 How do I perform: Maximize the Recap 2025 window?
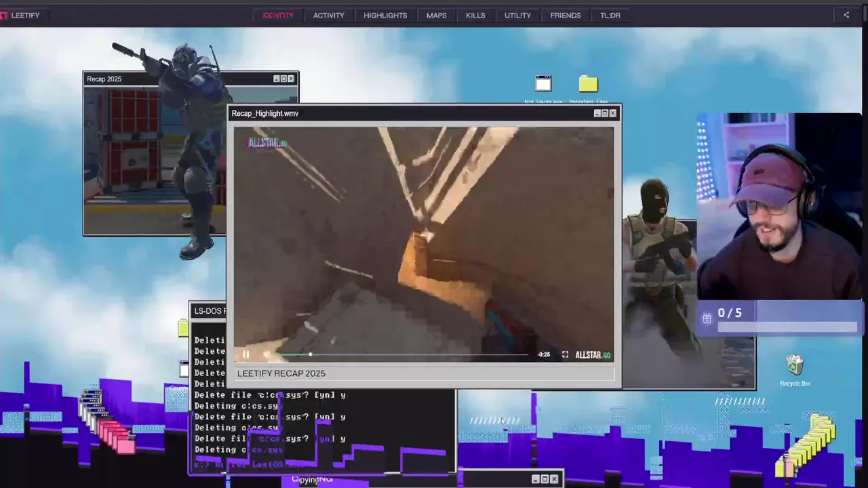point(283,79)
